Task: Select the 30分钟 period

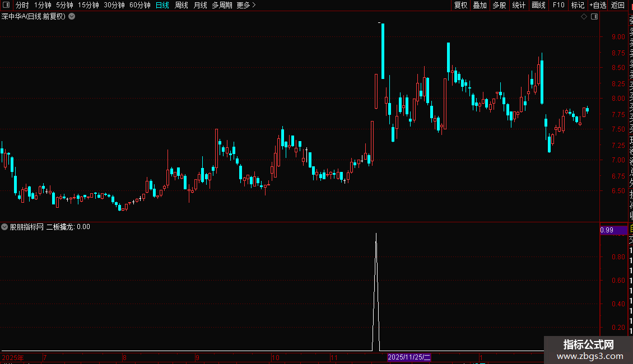Action: pyautogui.click(x=114, y=5)
